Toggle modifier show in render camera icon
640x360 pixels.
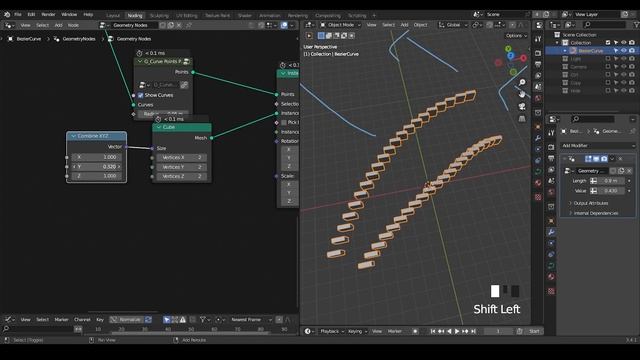pos(604,159)
